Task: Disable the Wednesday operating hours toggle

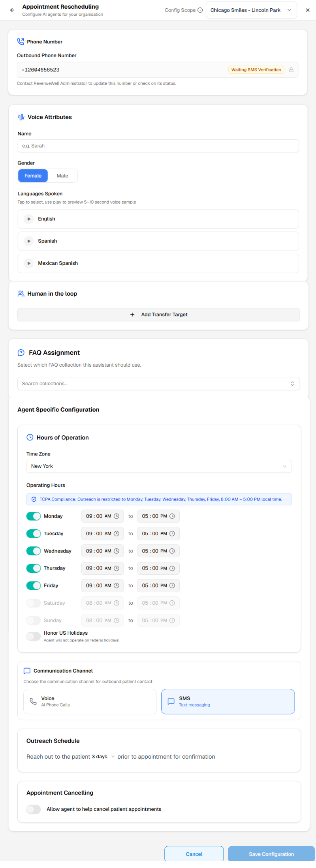Action: (34, 551)
